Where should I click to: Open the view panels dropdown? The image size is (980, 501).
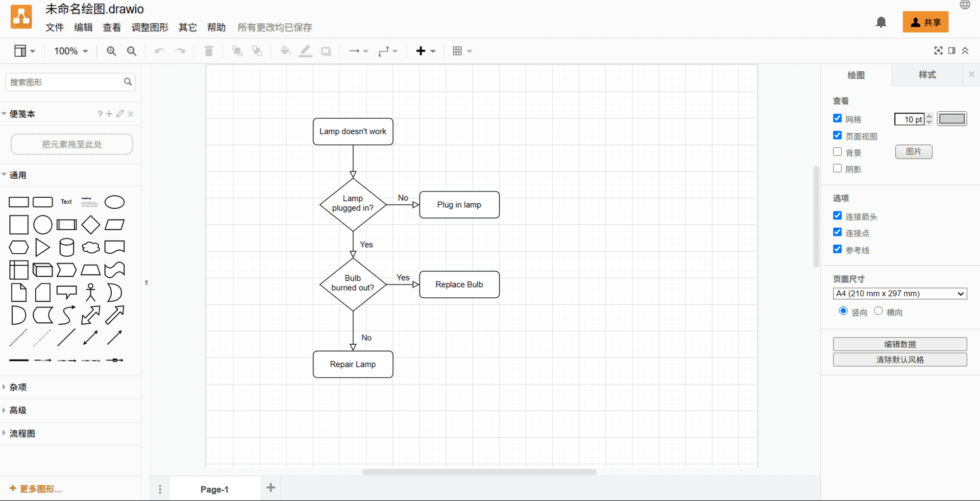(x=24, y=51)
